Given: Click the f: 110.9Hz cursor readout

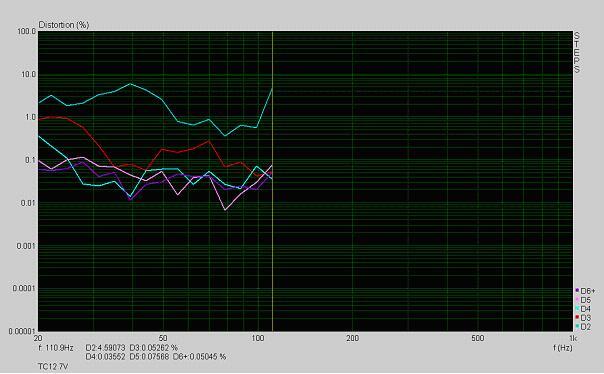Looking at the screenshot, I should [x=56, y=348].
